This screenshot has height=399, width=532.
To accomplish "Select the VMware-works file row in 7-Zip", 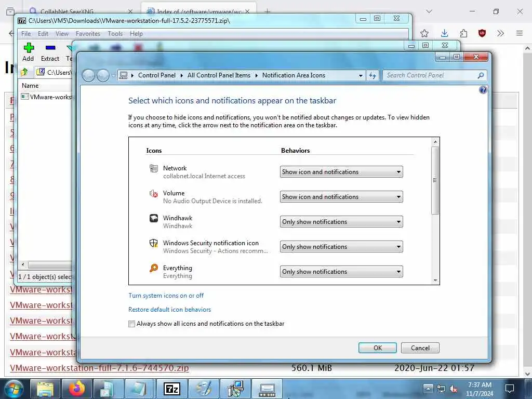I will pos(46,97).
